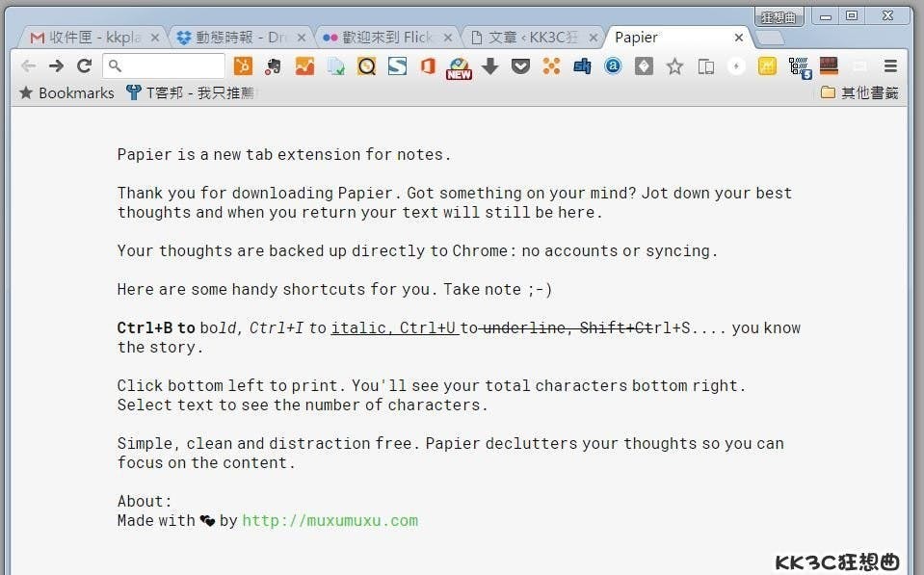The height and width of the screenshot is (575, 924).
Task: Click the document checkmark extension icon
Action: pos(336,66)
